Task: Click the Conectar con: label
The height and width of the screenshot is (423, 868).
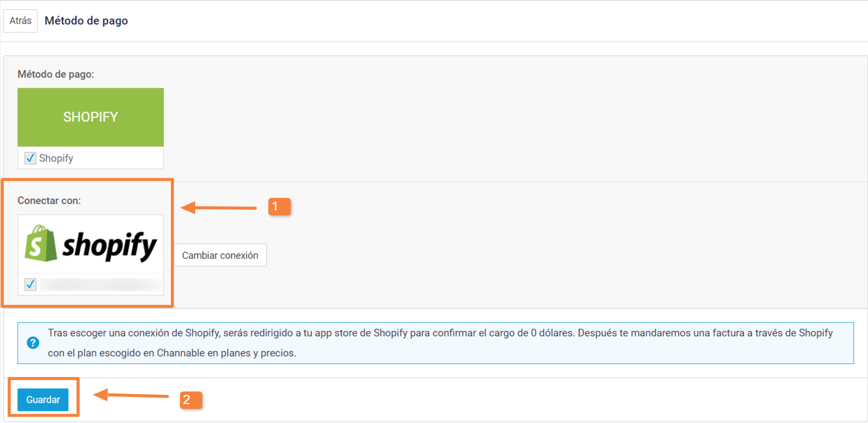Action: [49, 201]
